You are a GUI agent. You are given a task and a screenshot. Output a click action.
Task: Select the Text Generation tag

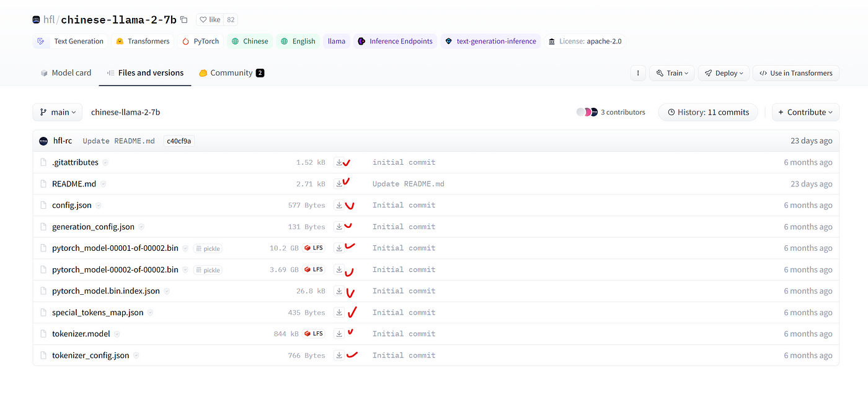[x=71, y=41]
